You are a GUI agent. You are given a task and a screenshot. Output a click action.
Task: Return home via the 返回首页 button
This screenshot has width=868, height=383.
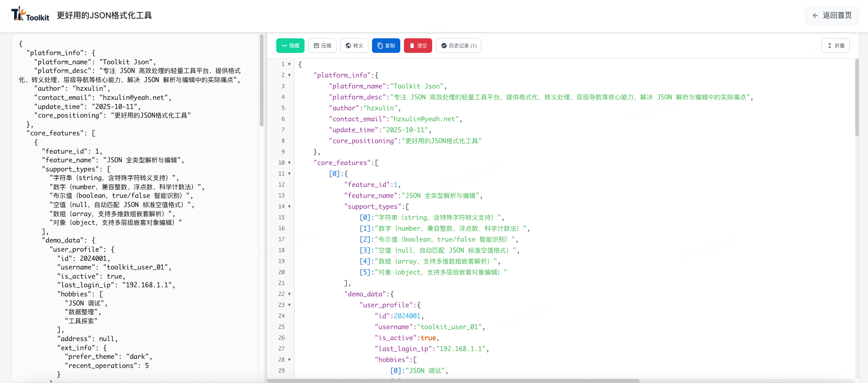[x=832, y=16]
